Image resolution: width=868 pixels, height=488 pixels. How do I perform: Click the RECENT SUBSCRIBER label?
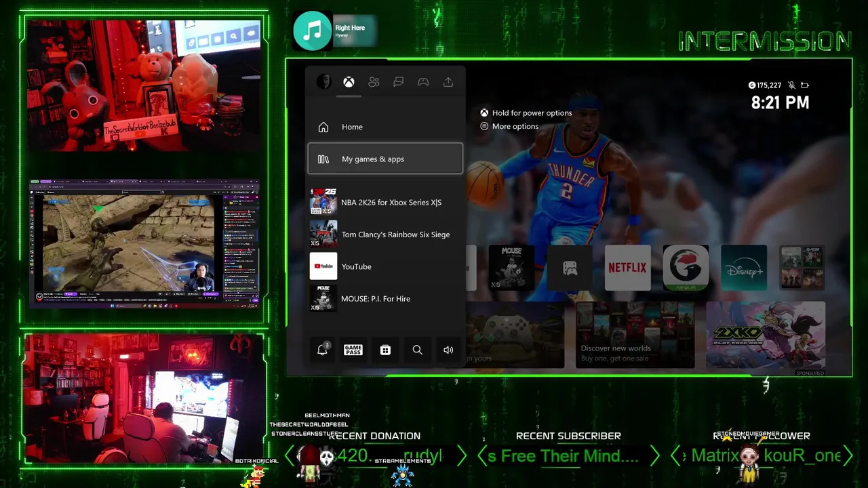pos(568,436)
